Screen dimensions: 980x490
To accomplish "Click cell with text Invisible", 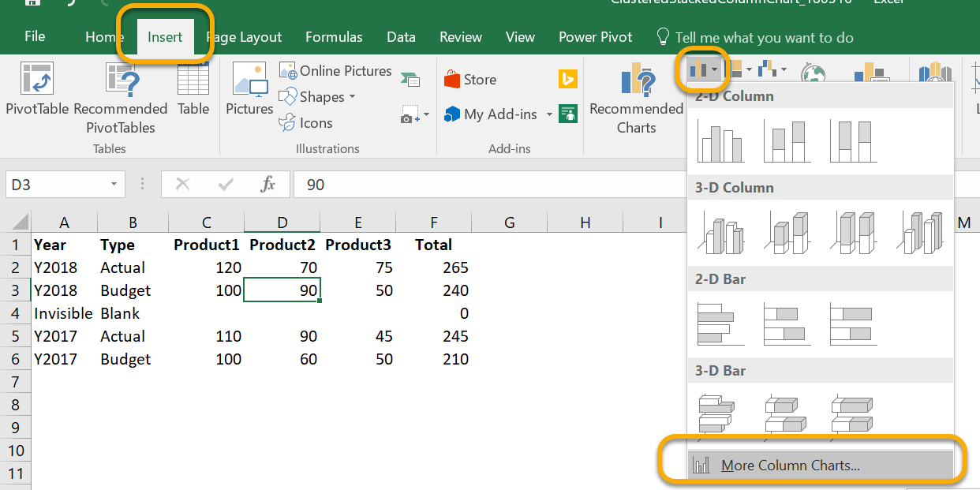I will (x=63, y=313).
